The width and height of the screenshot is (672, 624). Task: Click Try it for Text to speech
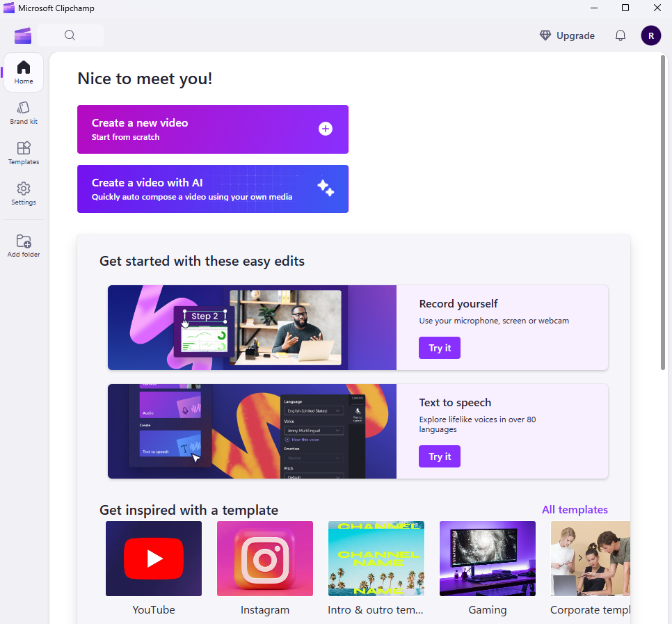click(439, 456)
